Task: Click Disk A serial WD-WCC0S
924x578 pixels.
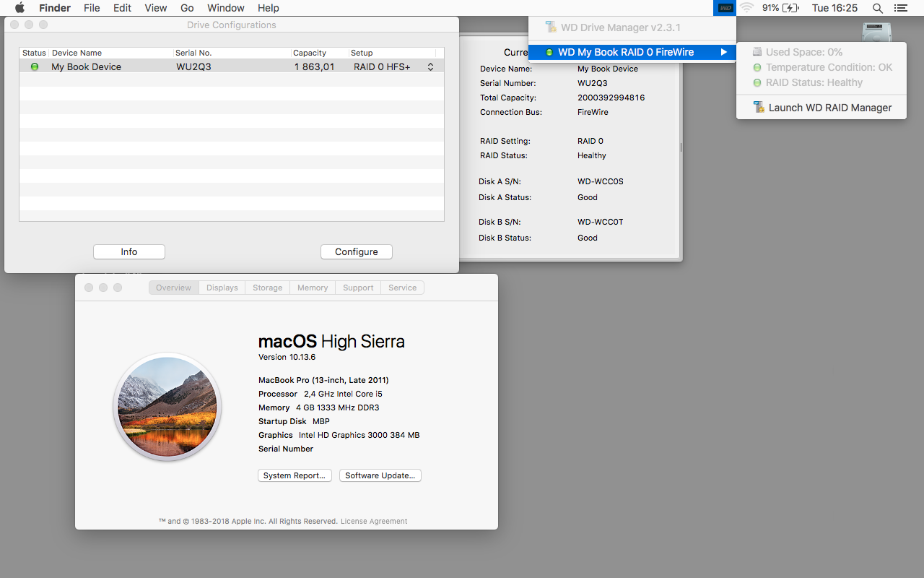Action: tap(601, 181)
